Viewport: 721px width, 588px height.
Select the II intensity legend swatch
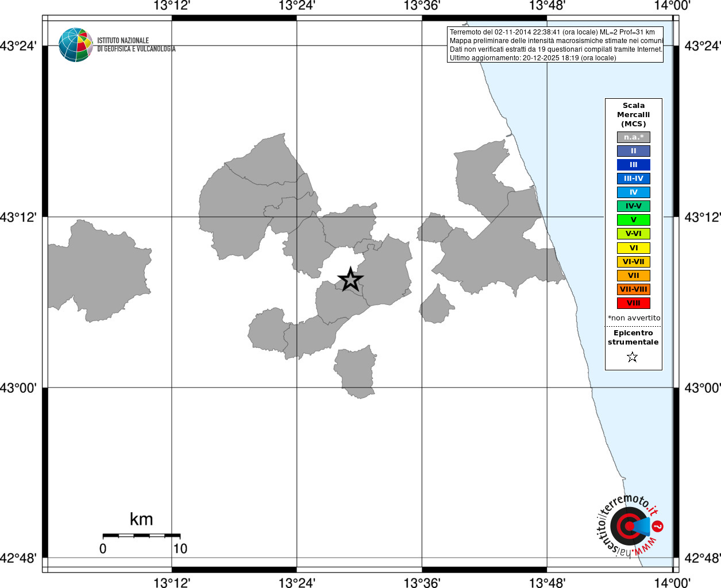point(634,151)
